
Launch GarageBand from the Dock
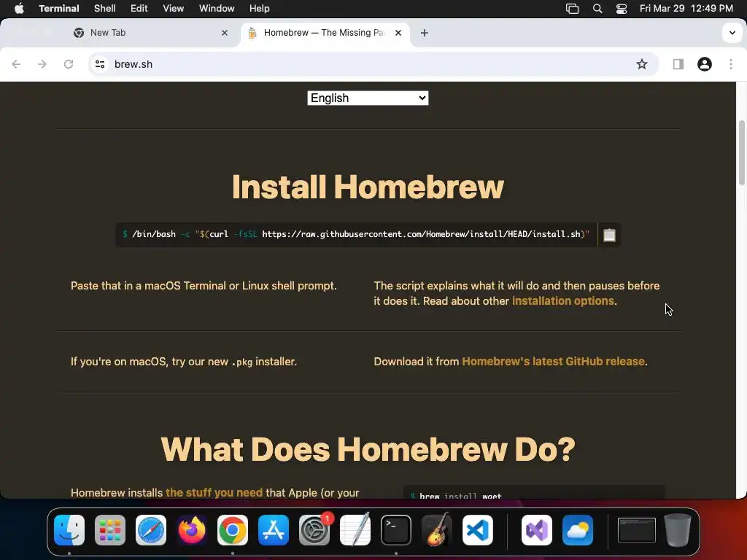[x=437, y=530]
